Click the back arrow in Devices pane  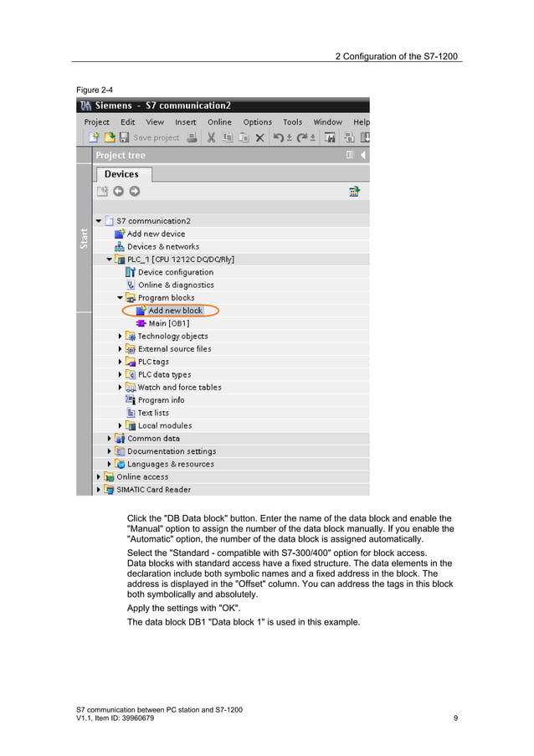click(x=118, y=192)
